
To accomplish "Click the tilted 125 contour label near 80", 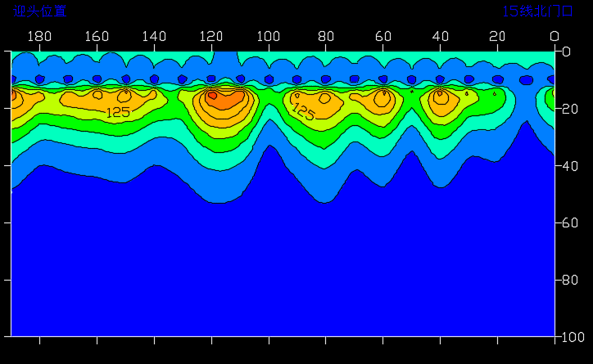I will [303, 113].
